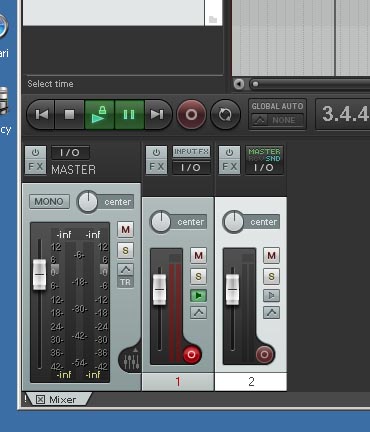Arm track 1 for recording
Viewport: 370px width, 432px height.
[x=191, y=354]
